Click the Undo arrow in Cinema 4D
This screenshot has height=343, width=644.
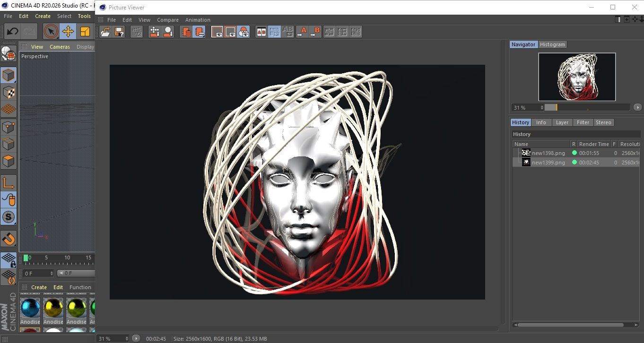tap(12, 32)
